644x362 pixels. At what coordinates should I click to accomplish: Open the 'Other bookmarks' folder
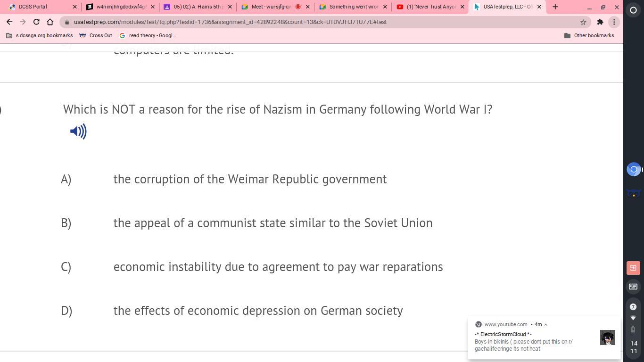pos(589,35)
